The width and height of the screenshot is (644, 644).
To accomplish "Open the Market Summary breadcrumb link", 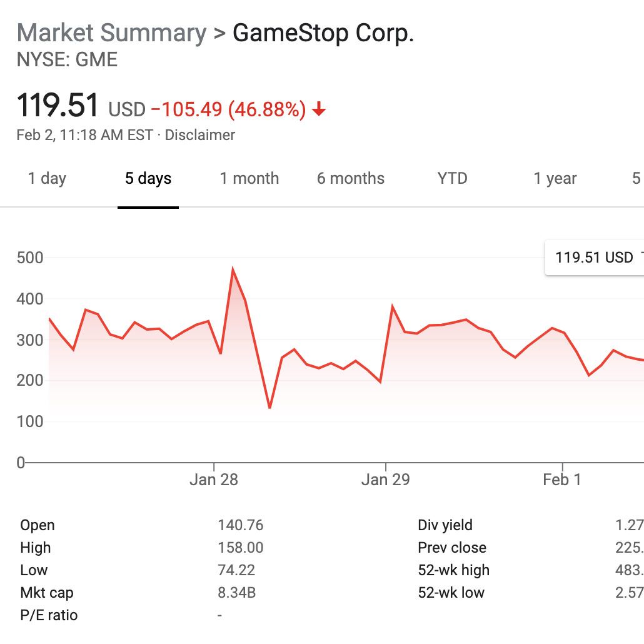I will [x=111, y=33].
